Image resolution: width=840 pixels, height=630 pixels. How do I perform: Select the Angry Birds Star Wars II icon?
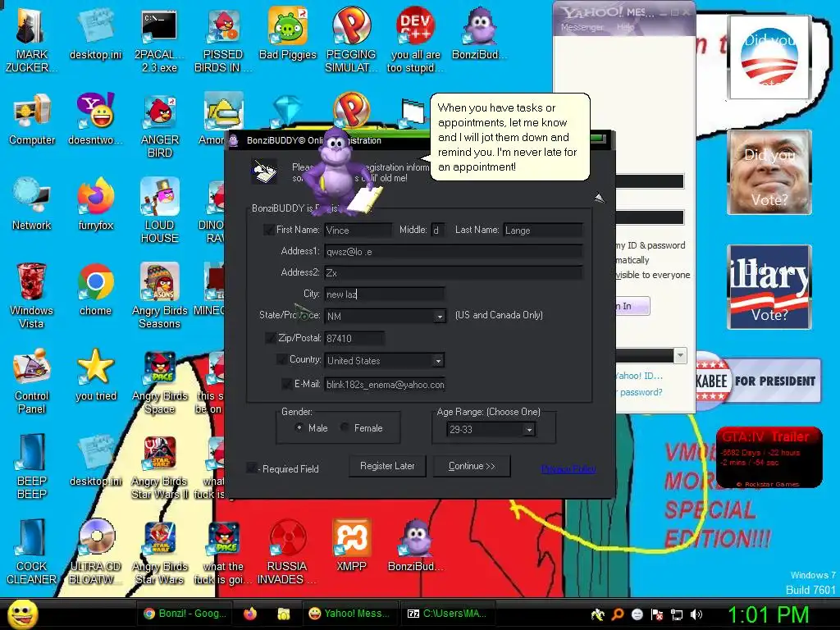(x=159, y=466)
